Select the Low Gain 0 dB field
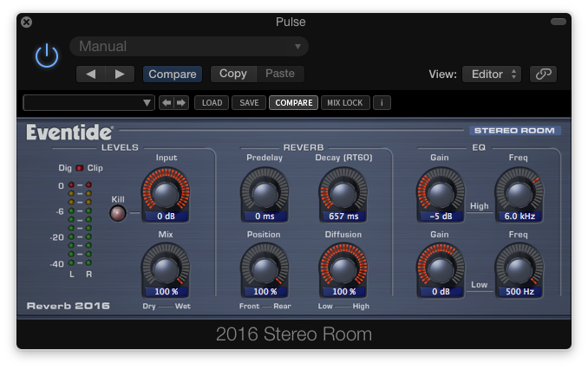 (441, 291)
